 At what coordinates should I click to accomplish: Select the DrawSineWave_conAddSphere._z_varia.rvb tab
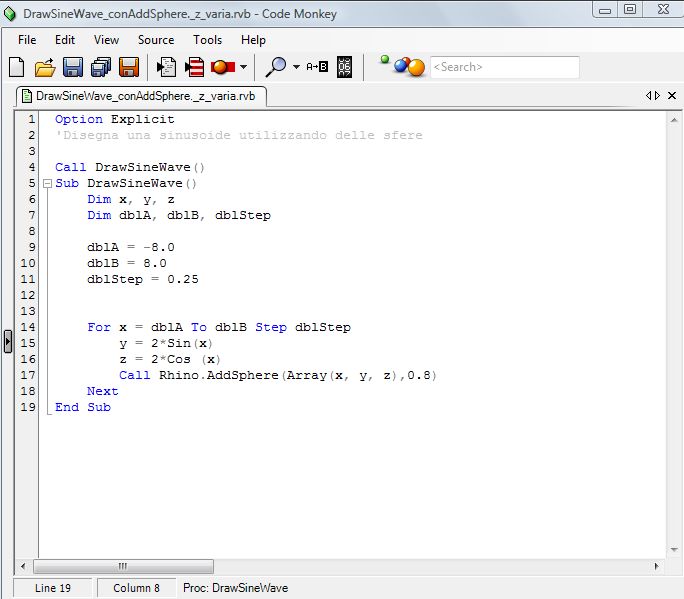click(141, 96)
